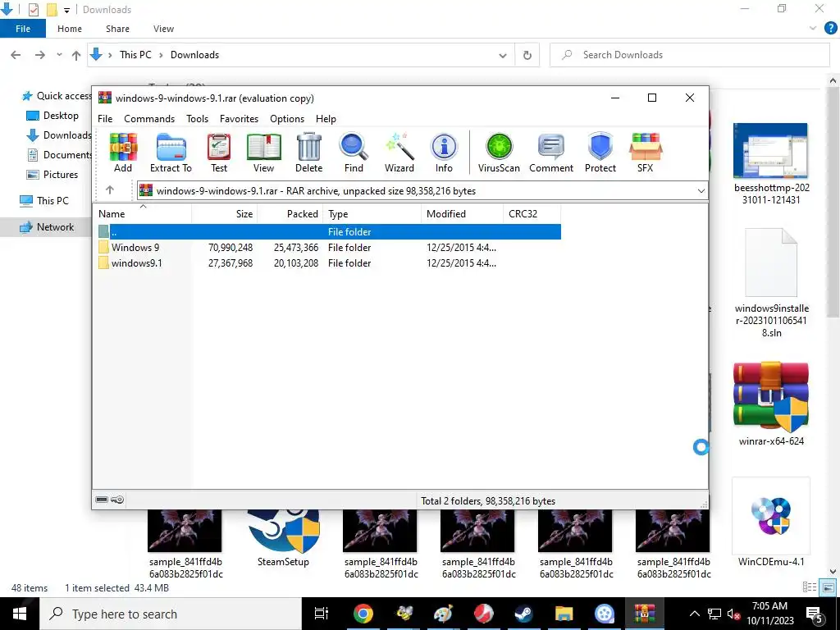The width and height of the screenshot is (840, 630).
Task: Switch Explorer to large icons view toggle
Action: (x=829, y=587)
